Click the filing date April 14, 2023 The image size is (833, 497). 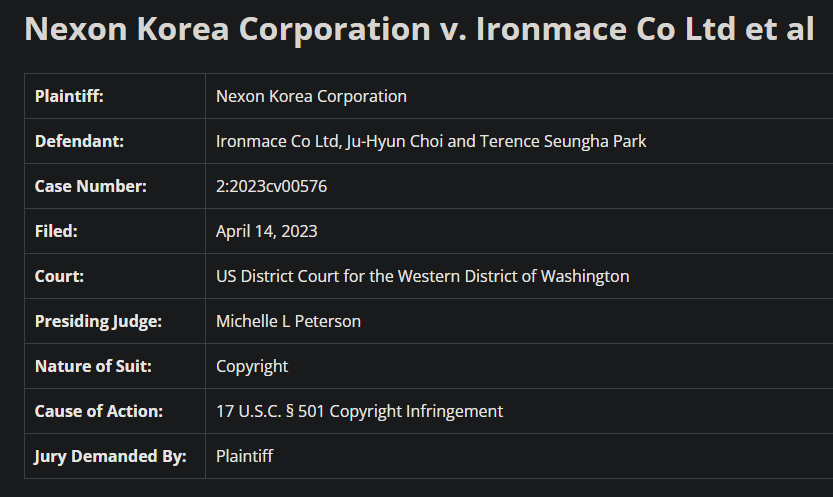click(266, 231)
